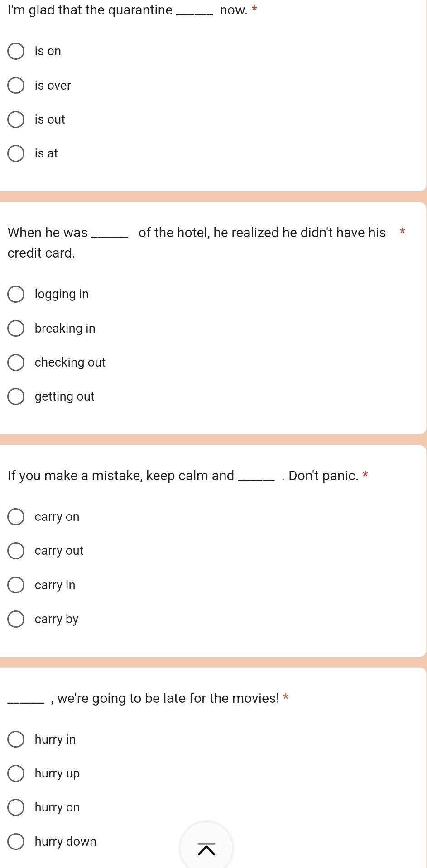Click the "late for the movies" question text
The image size is (427, 868).
coord(144,698)
